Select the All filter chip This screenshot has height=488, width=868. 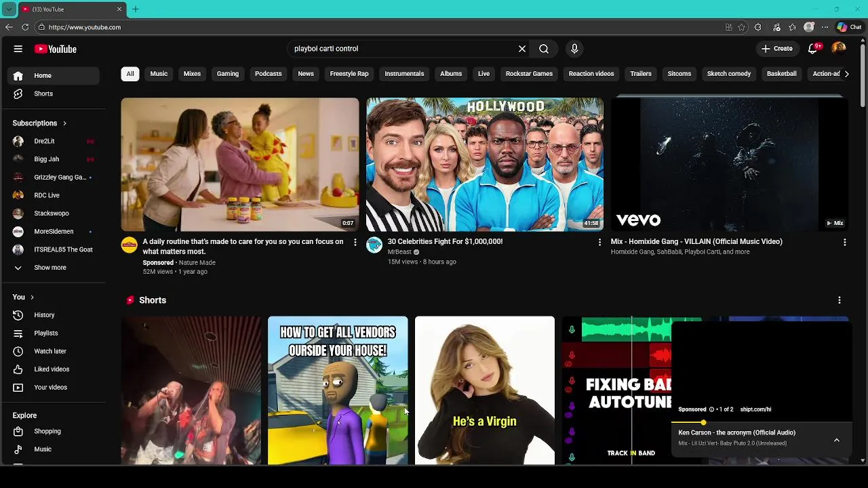coord(130,74)
